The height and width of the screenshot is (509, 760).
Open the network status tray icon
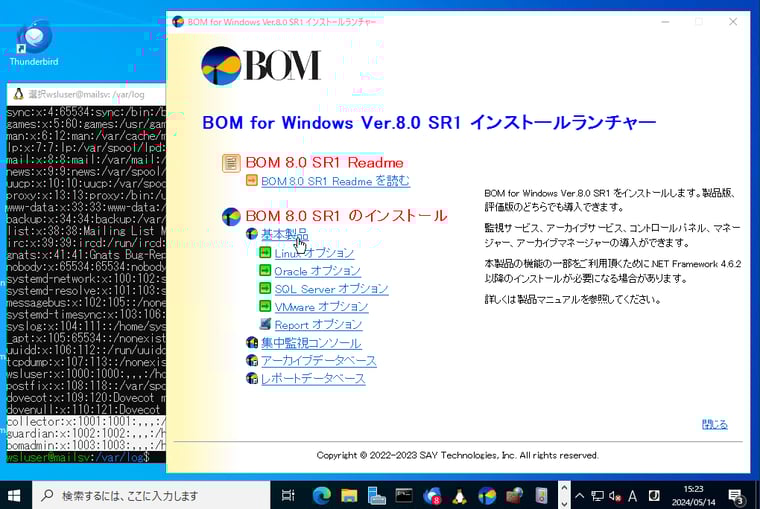[597, 495]
